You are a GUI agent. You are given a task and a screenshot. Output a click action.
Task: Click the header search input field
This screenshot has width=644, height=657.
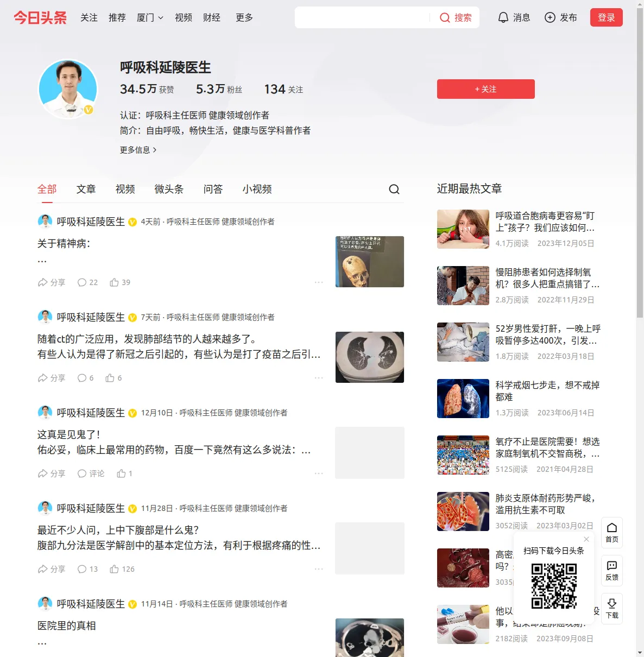click(x=363, y=17)
